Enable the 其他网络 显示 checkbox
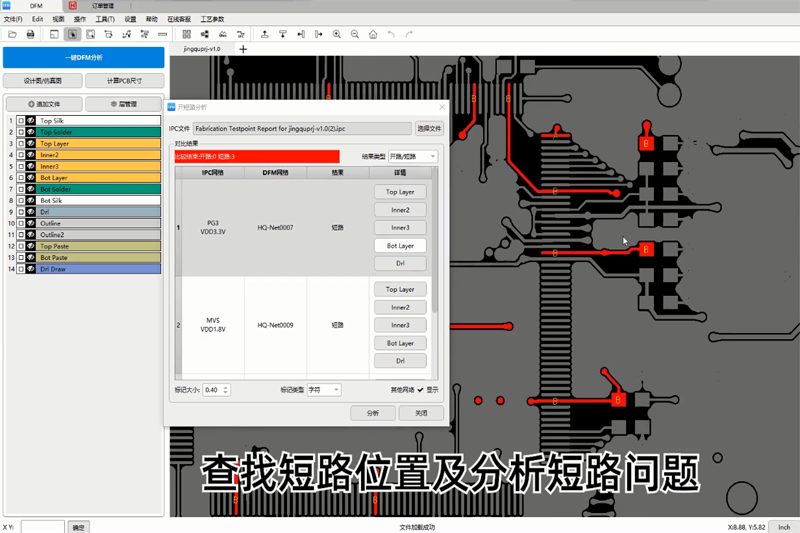Viewport: 800px width, 533px height. pos(421,390)
